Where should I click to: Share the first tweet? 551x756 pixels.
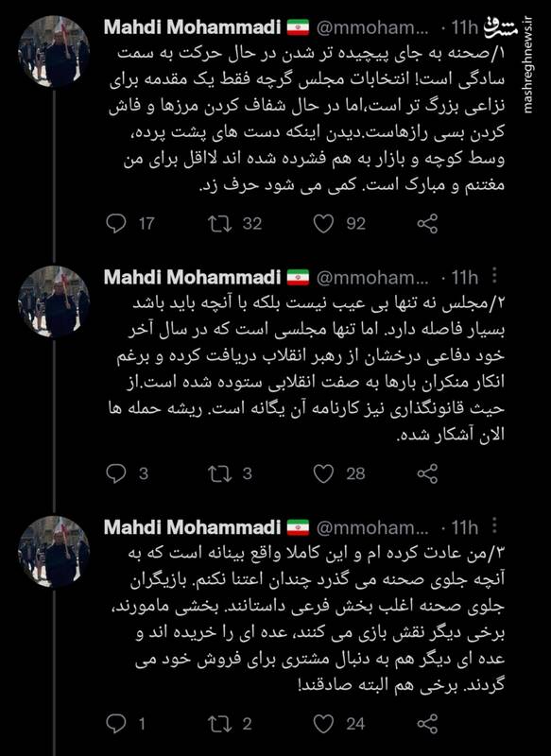pos(427,223)
